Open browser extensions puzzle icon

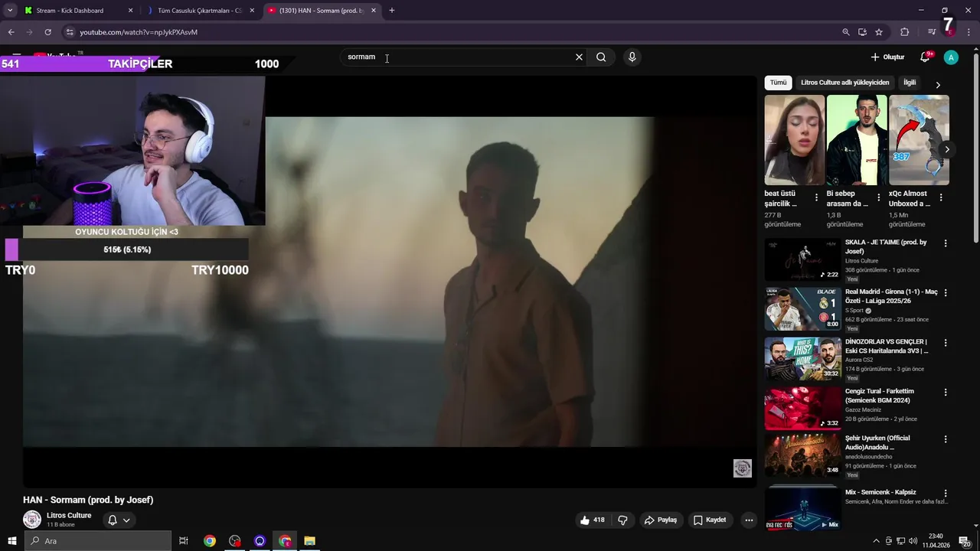pyautogui.click(x=904, y=32)
